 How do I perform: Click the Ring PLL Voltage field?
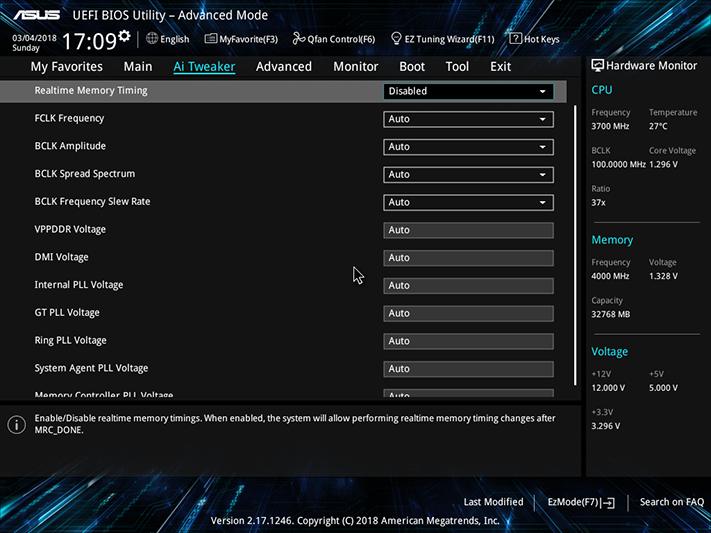coord(468,341)
